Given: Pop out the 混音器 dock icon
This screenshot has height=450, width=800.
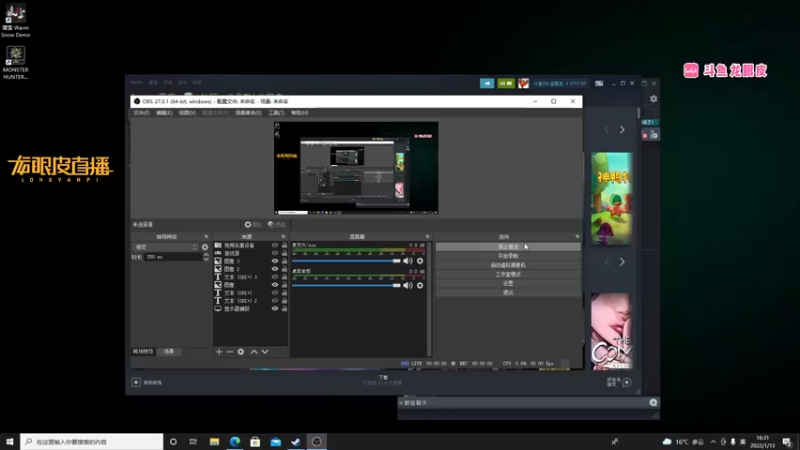Looking at the screenshot, I should 428,237.
